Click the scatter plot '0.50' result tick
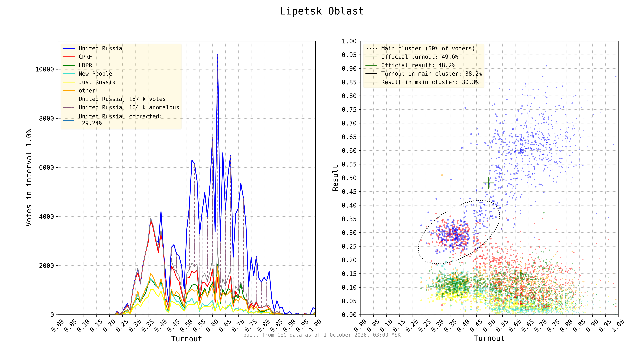This screenshot has width=644, height=342. (349, 178)
